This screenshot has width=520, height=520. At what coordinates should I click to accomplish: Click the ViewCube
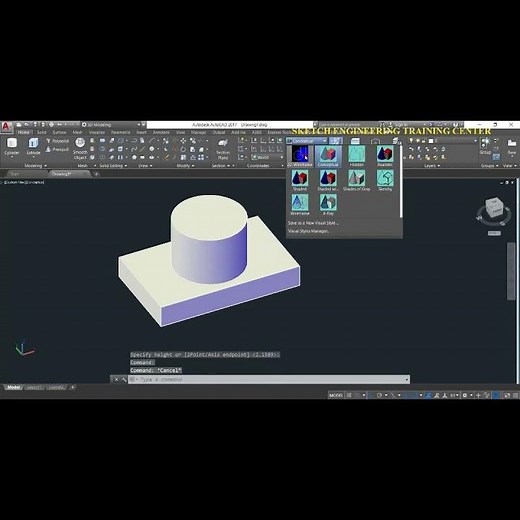(x=493, y=207)
